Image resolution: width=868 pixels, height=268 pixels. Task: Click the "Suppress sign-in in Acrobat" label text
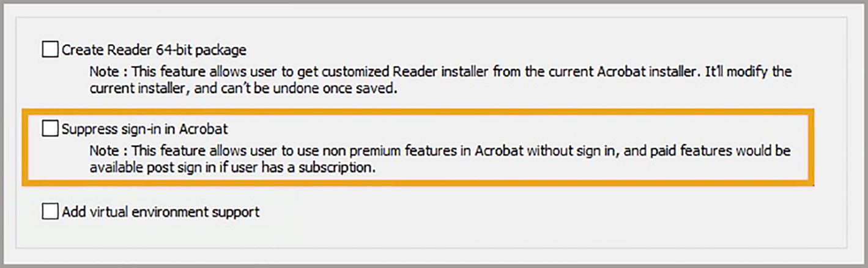(145, 129)
